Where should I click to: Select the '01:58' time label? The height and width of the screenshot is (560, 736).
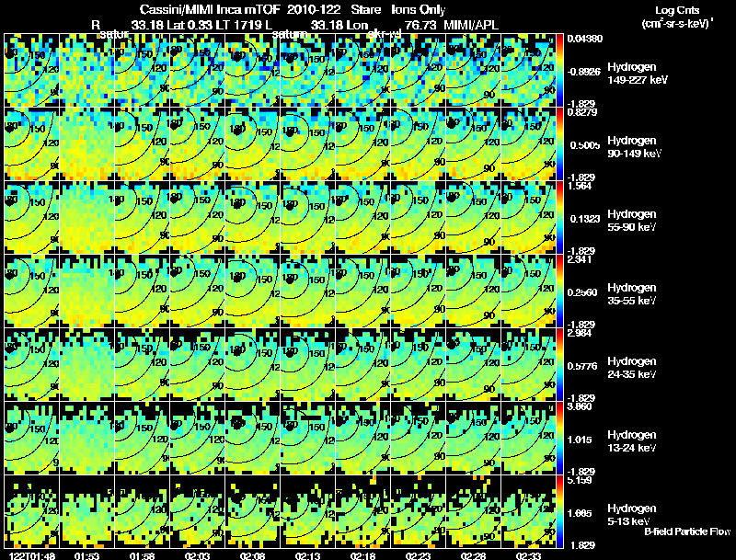point(143,555)
